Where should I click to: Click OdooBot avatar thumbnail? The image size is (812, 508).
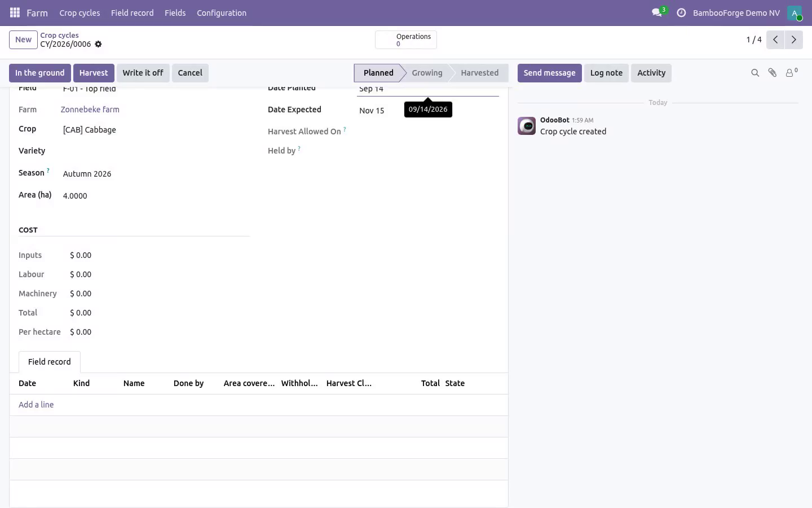[527, 126]
